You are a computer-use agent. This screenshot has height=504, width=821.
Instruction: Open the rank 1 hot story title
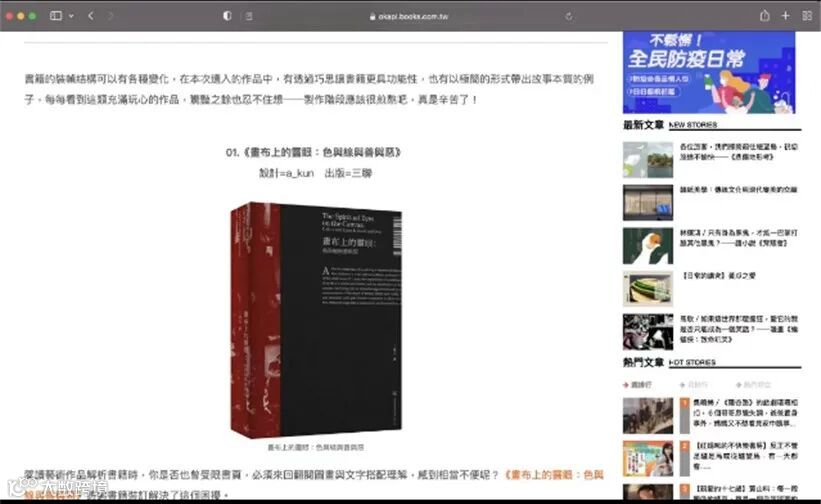745,412
